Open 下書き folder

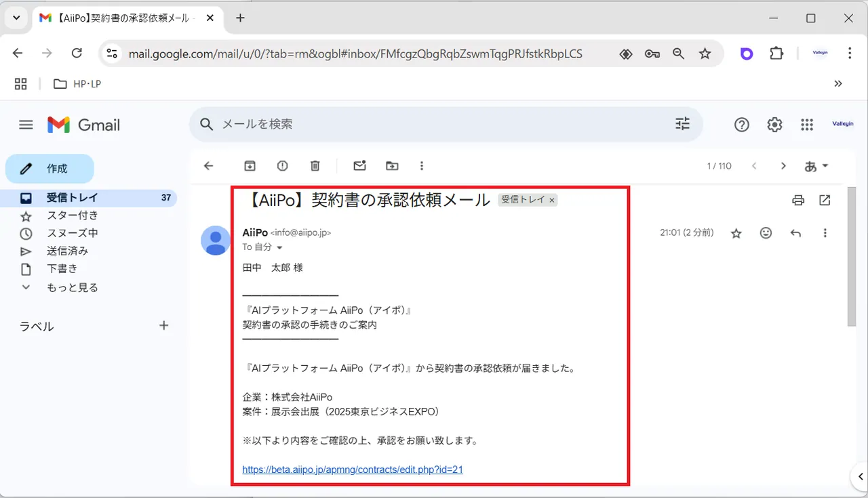point(62,269)
